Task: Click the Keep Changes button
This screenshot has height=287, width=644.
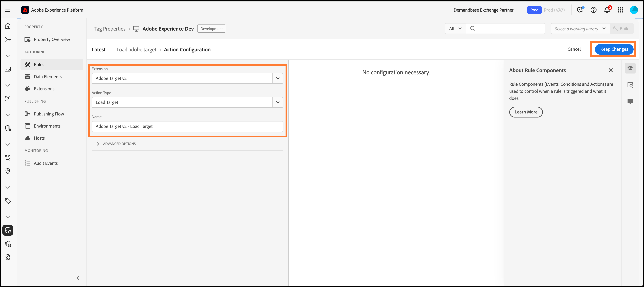Action: click(x=614, y=49)
